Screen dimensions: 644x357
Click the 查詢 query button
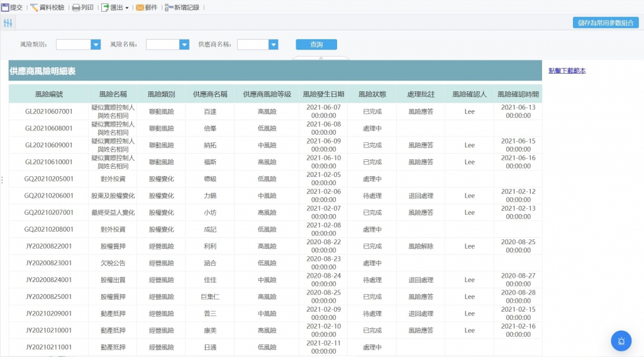coord(316,45)
